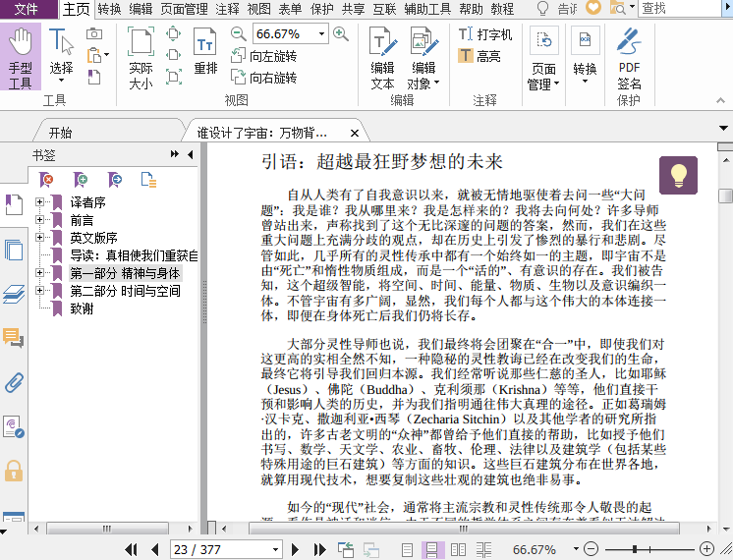Select the 致谢 bookmark
733x560 pixels.
click(82, 308)
